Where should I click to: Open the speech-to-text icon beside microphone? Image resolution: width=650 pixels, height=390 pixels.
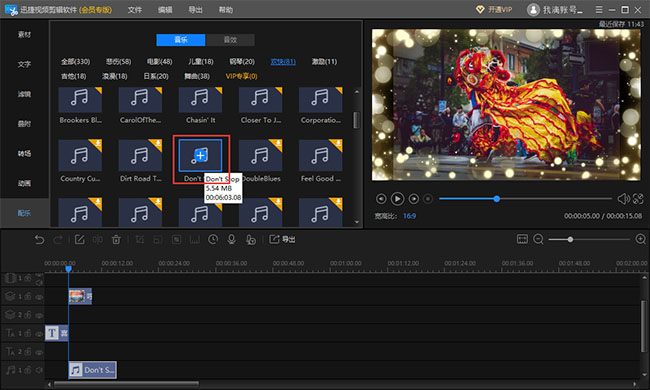click(x=250, y=240)
